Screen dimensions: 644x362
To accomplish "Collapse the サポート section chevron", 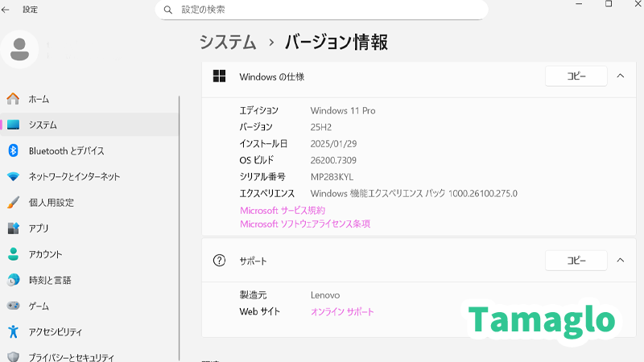I will click(x=620, y=261).
